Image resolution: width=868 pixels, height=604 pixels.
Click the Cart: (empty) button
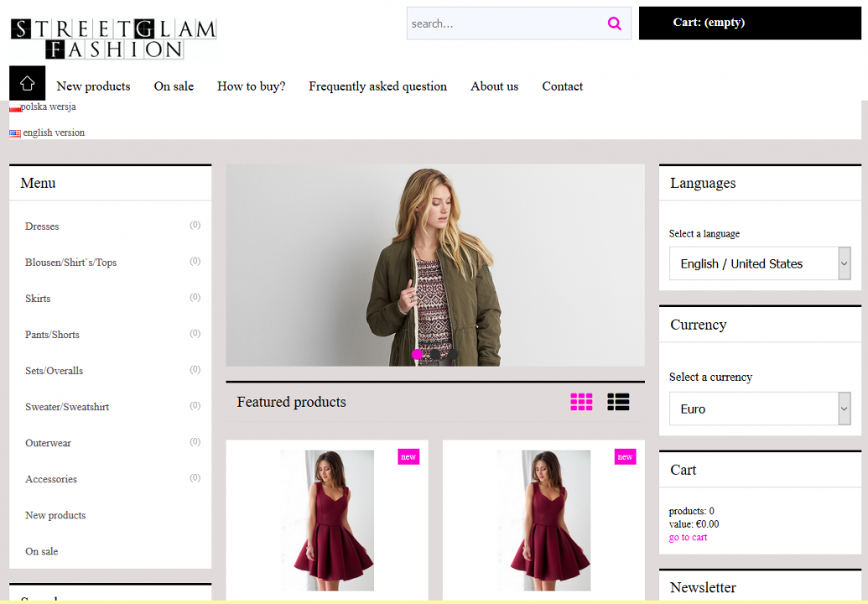(x=750, y=23)
